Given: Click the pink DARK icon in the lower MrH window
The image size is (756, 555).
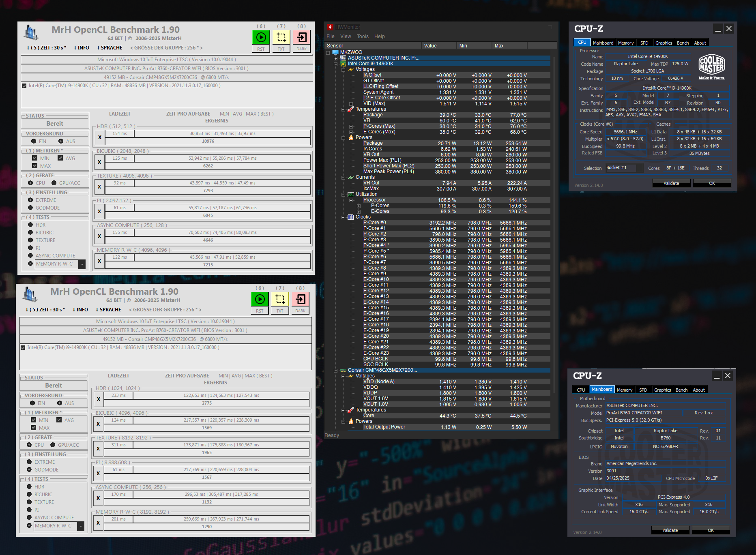Looking at the screenshot, I should (x=300, y=299).
